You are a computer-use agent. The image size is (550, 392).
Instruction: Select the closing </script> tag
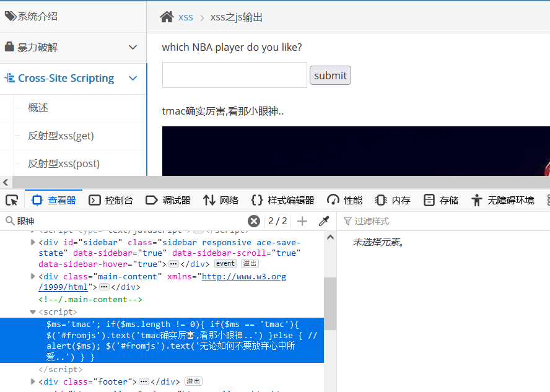pos(61,369)
